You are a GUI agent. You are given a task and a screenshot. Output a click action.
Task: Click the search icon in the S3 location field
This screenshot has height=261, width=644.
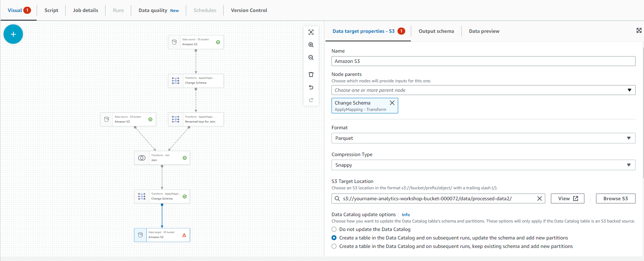pyautogui.click(x=338, y=198)
